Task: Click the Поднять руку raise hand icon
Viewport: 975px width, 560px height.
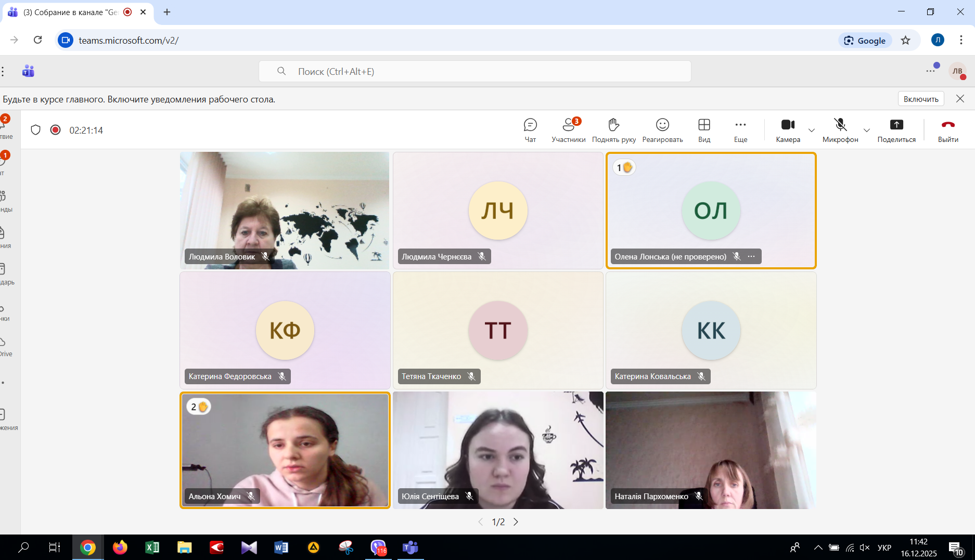Action: pyautogui.click(x=613, y=130)
